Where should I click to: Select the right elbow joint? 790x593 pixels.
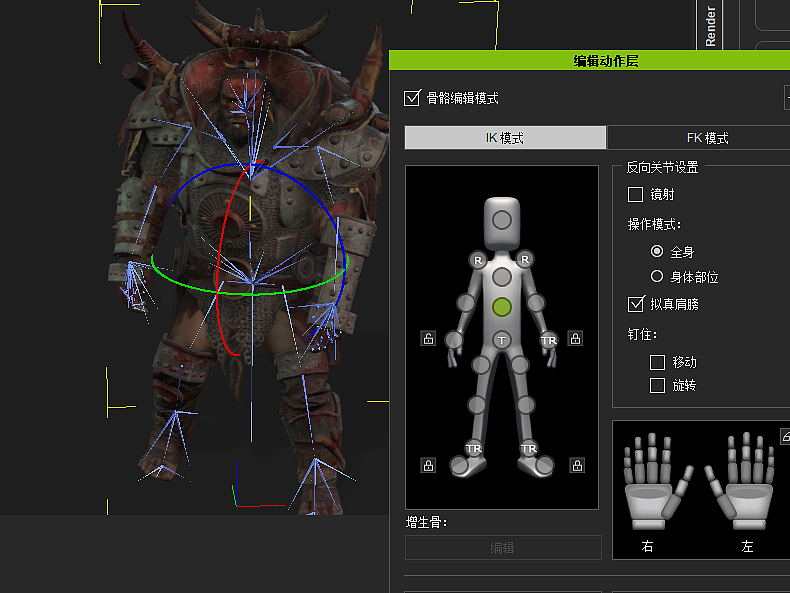(466, 303)
